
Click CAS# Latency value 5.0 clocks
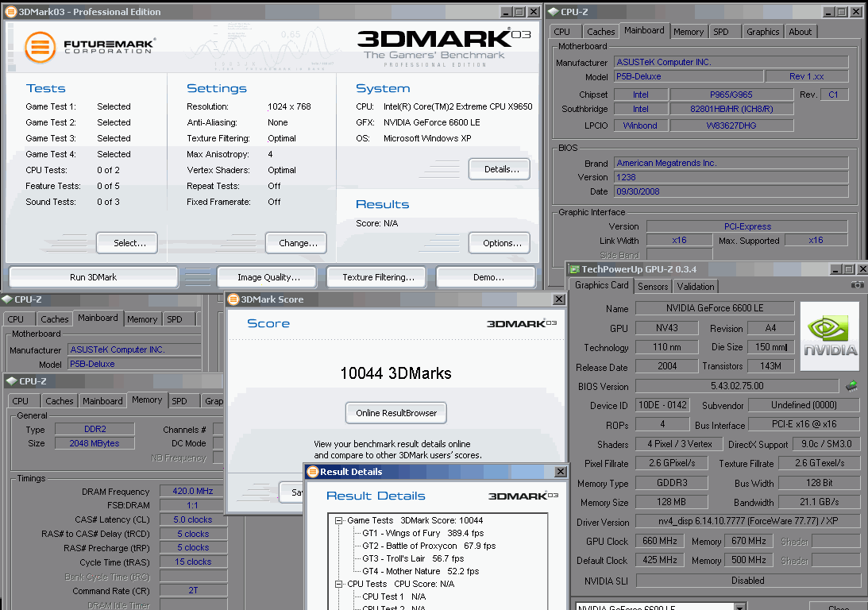193,519
